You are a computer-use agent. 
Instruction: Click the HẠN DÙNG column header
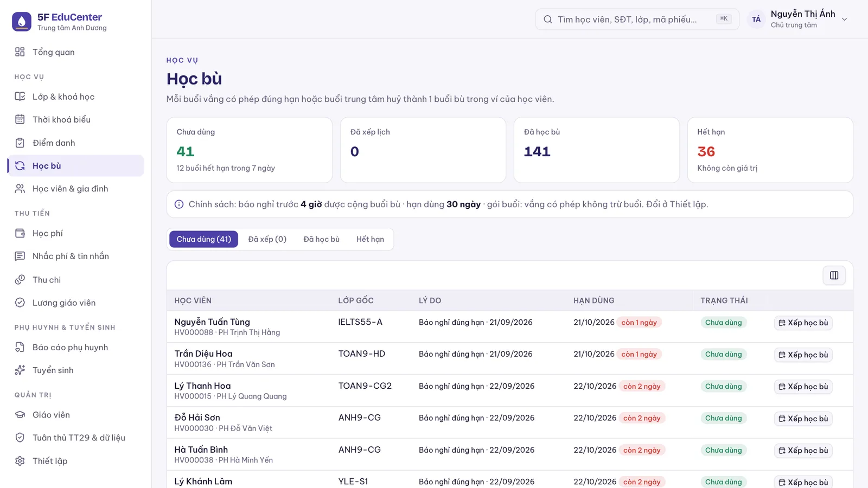pyautogui.click(x=594, y=300)
